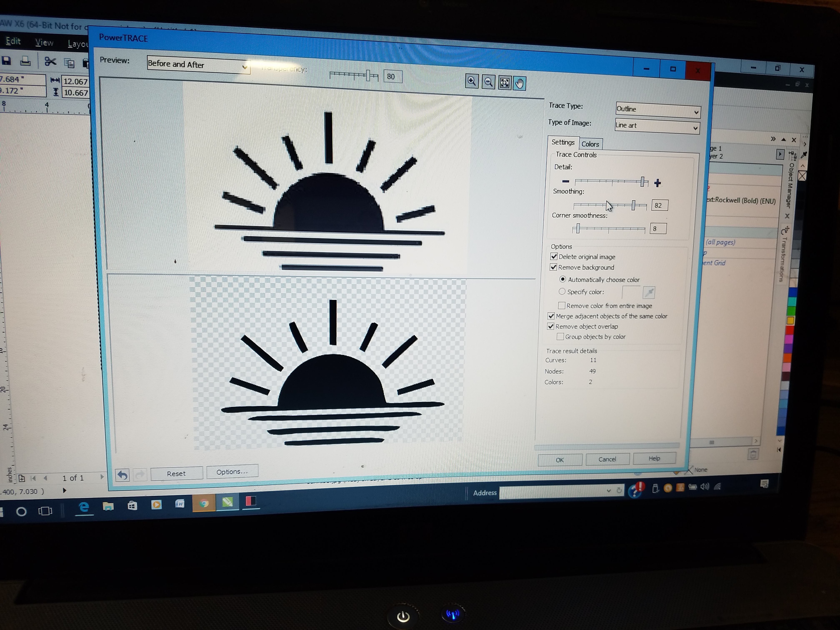
Task: Click the zoom out magnifier icon
Action: coord(488,82)
